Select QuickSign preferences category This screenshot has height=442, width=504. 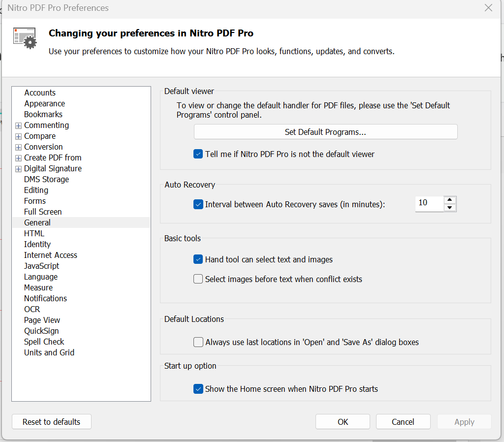[x=41, y=331]
